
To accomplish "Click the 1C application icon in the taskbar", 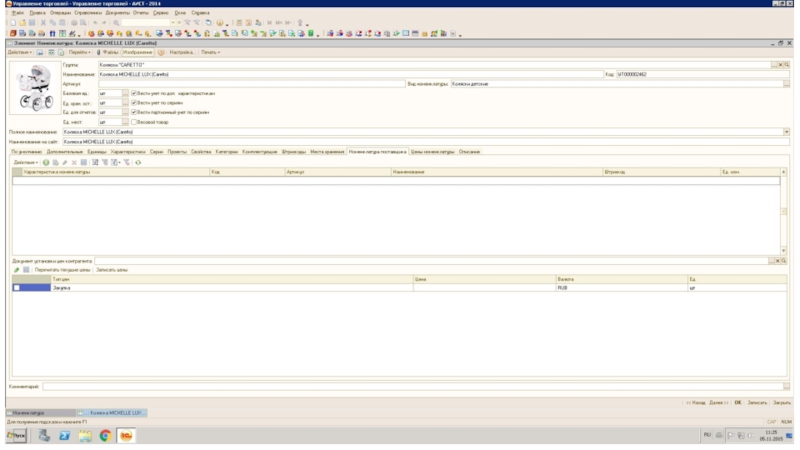I will [128, 436].
